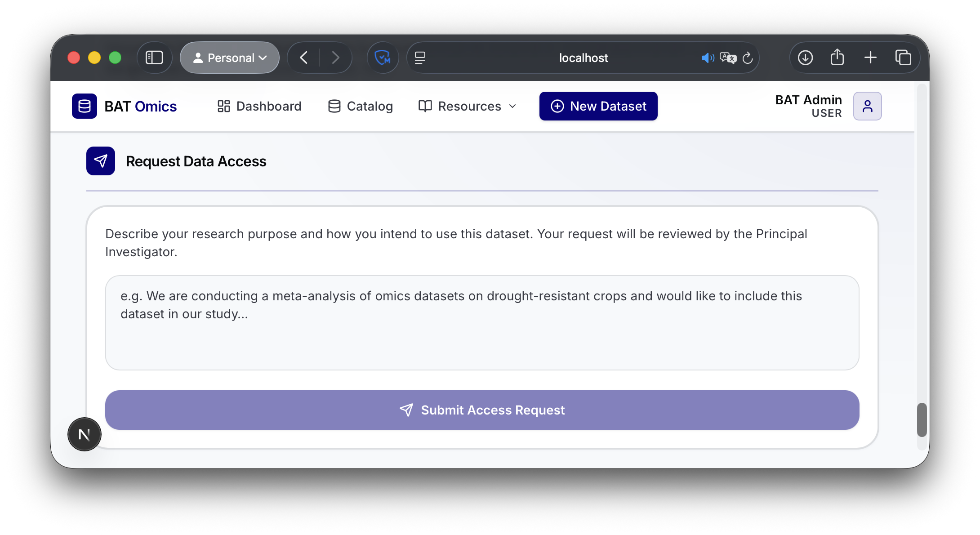980x535 pixels.
Task: Toggle the Safari sidebar
Action: click(154, 58)
